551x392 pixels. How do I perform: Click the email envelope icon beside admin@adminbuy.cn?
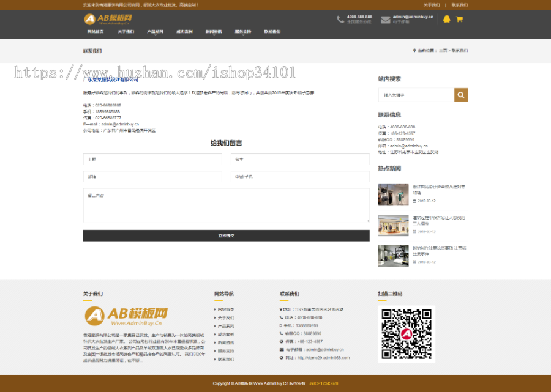pos(384,19)
